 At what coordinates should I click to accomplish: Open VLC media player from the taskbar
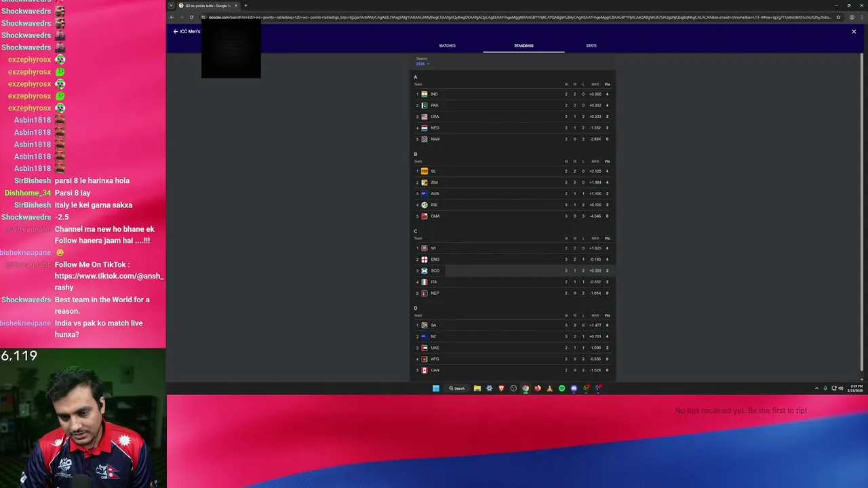click(x=550, y=388)
